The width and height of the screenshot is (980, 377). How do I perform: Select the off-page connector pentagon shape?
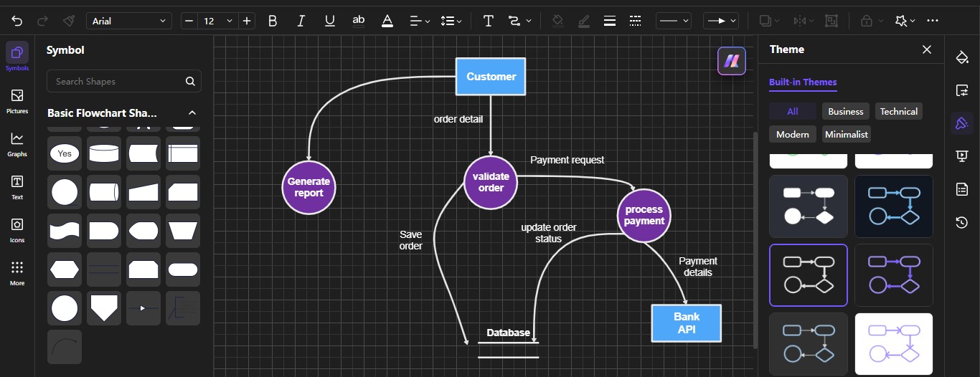point(104,308)
